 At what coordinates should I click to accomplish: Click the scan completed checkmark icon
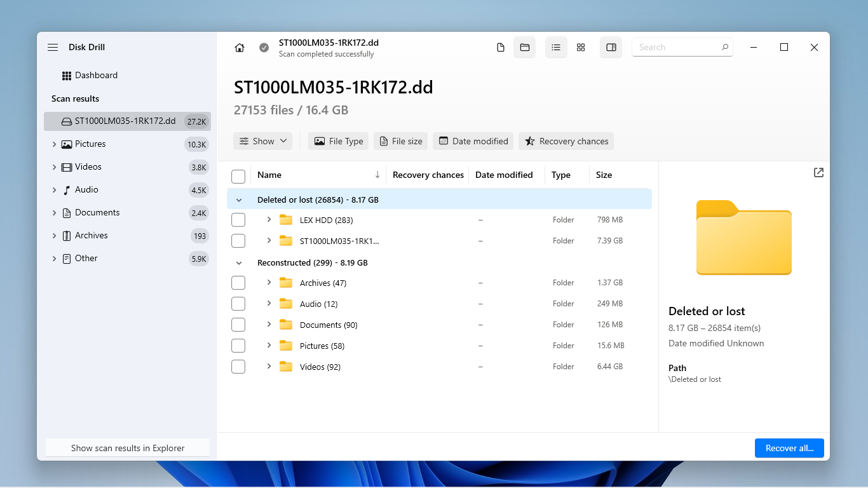264,48
